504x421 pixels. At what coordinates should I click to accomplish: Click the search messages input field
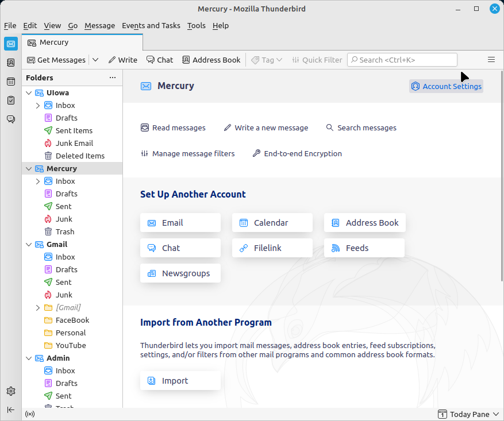tap(402, 60)
